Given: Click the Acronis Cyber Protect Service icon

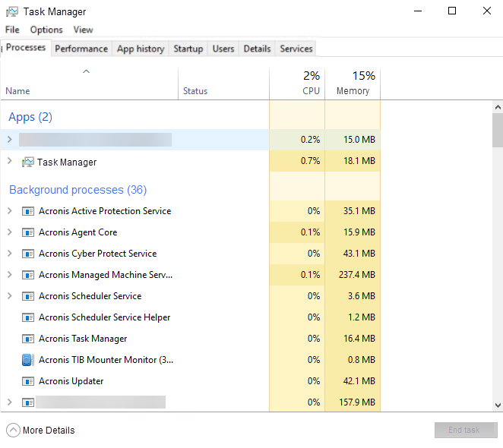Looking at the screenshot, I should (28, 254).
